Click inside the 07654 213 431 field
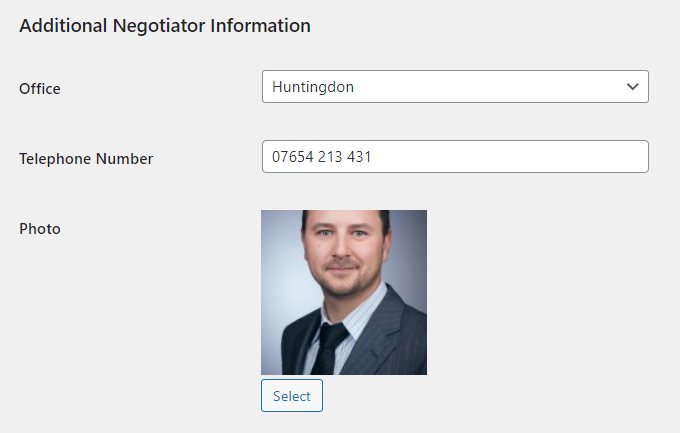The height and width of the screenshot is (433, 680). click(x=455, y=157)
